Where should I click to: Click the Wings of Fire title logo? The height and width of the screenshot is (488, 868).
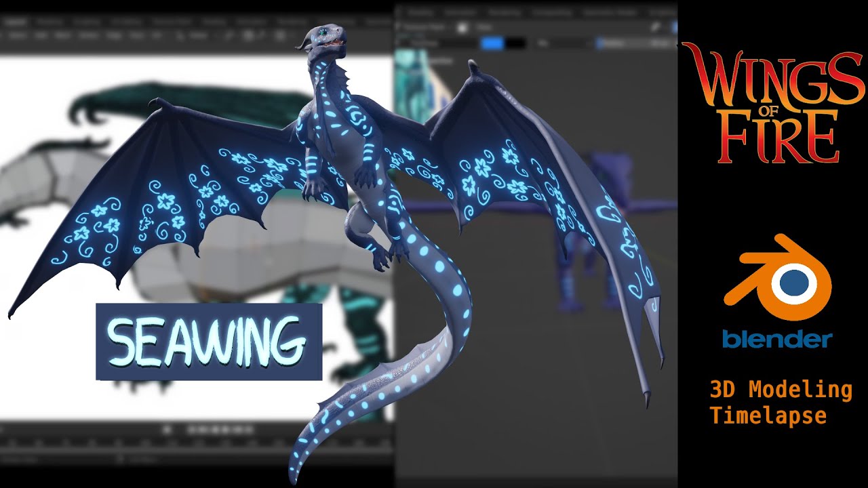[x=773, y=102]
